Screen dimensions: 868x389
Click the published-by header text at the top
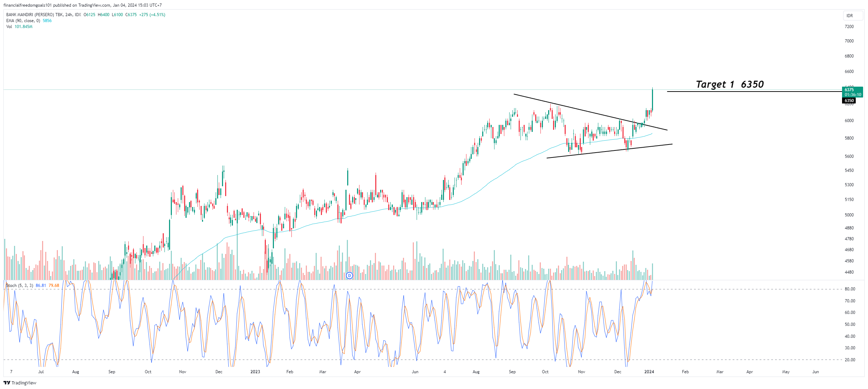point(83,5)
